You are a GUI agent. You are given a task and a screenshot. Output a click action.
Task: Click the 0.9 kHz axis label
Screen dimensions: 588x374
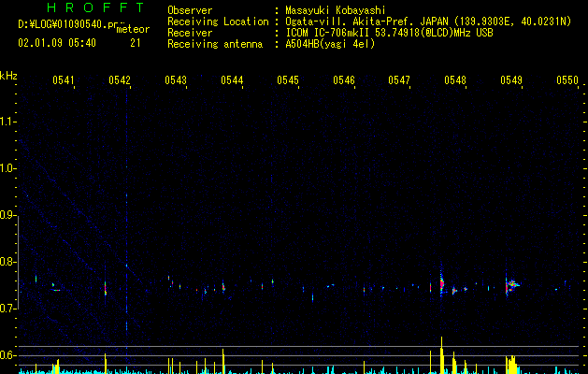7,214
